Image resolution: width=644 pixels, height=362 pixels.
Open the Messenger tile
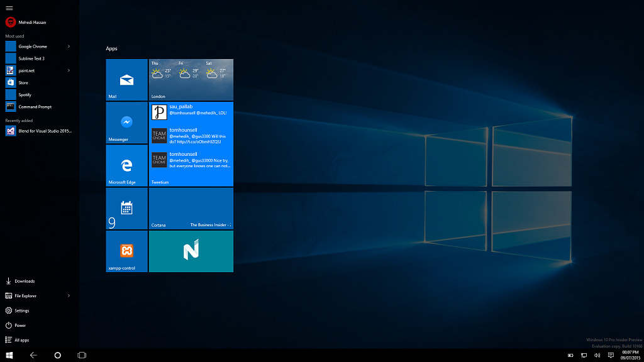126,123
